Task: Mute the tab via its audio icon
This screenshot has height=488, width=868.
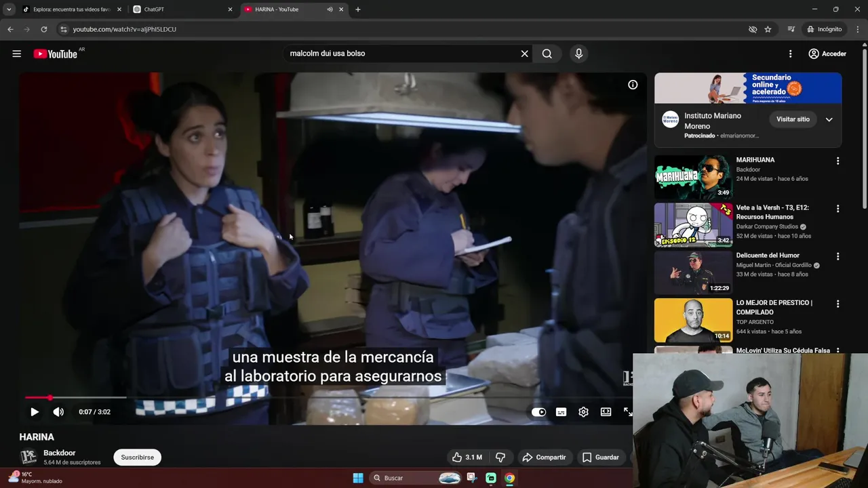Action: [x=330, y=9]
